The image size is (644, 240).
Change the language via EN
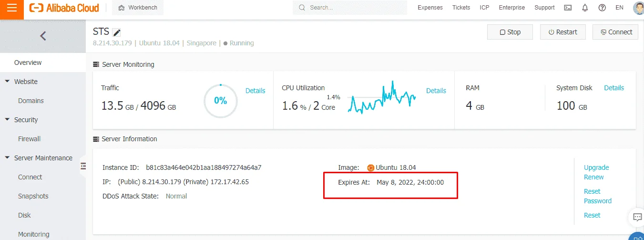[x=619, y=8]
